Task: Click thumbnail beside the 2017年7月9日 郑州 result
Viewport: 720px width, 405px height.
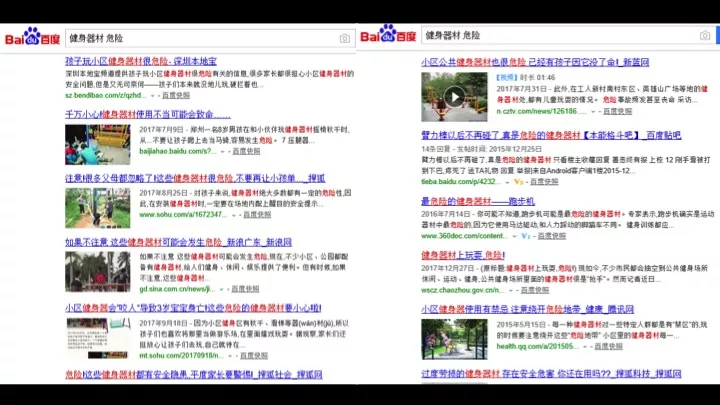Action: pos(97,144)
